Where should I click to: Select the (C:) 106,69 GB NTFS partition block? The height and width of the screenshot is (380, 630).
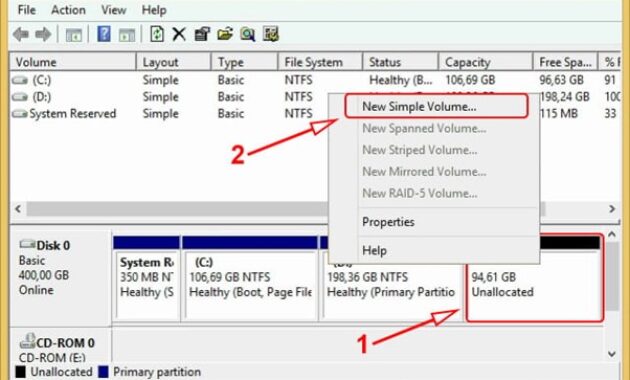click(x=250, y=278)
